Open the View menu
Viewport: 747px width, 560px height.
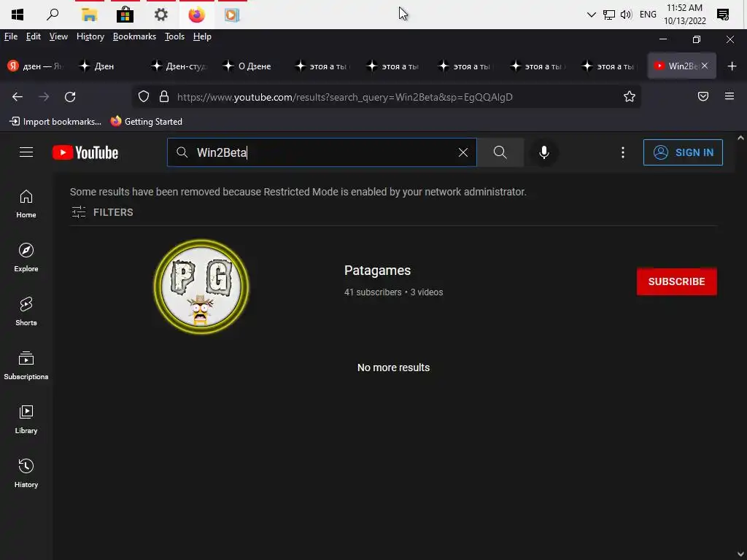click(58, 36)
